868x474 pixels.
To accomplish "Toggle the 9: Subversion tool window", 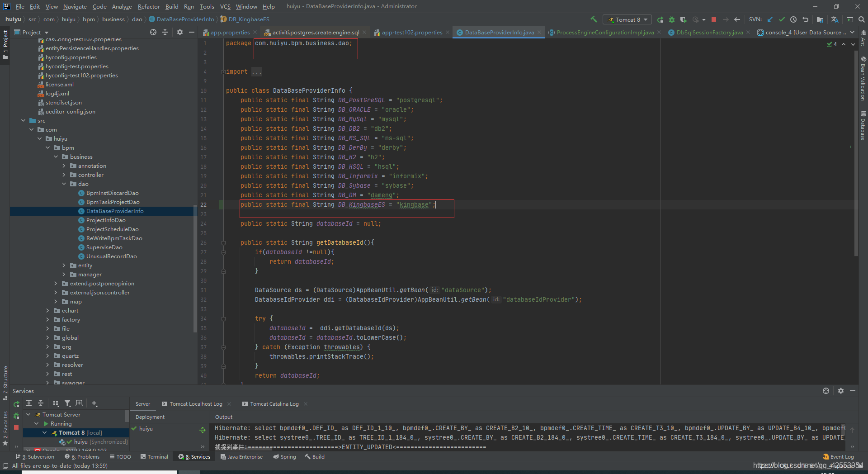I will (35, 457).
